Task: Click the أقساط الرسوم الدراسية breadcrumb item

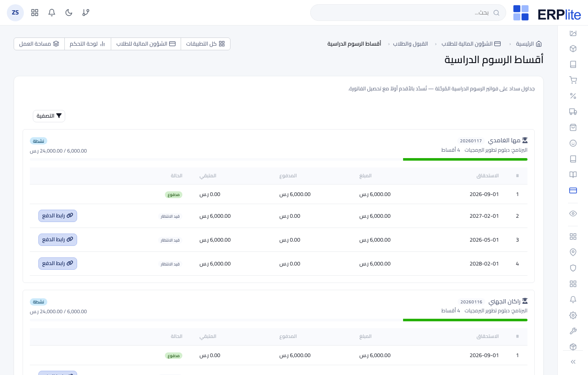Action: click(354, 44)
